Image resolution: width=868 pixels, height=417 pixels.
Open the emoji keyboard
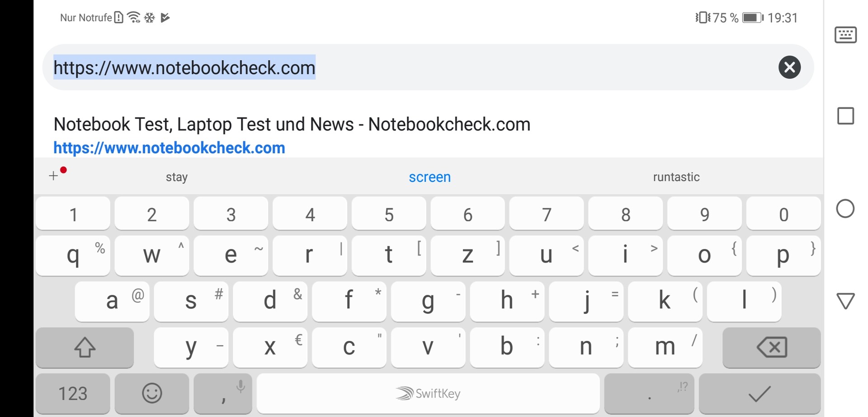pos(152,393)
